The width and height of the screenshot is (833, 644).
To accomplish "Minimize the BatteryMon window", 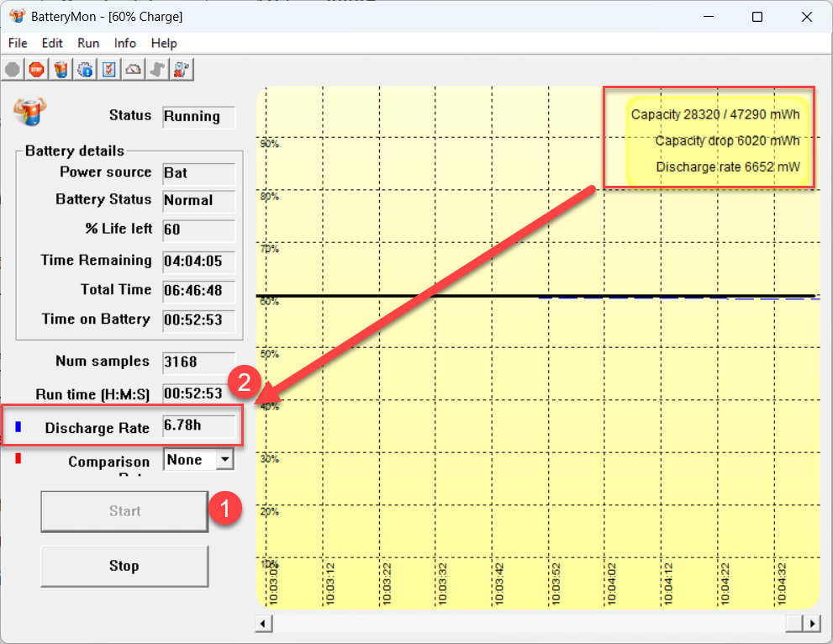I will (708, 17).
